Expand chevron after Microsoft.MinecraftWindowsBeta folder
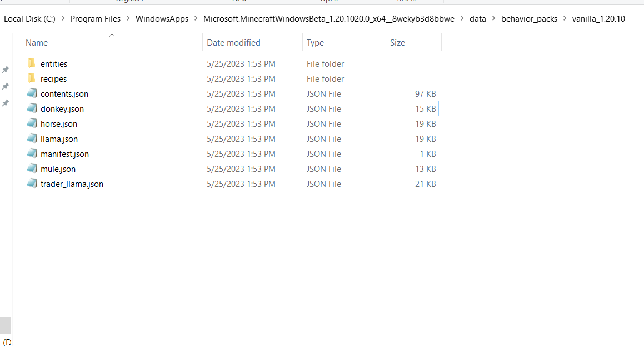Image resolution: width=644 pixels, height=346 pixels. click(x=462, y=18)
